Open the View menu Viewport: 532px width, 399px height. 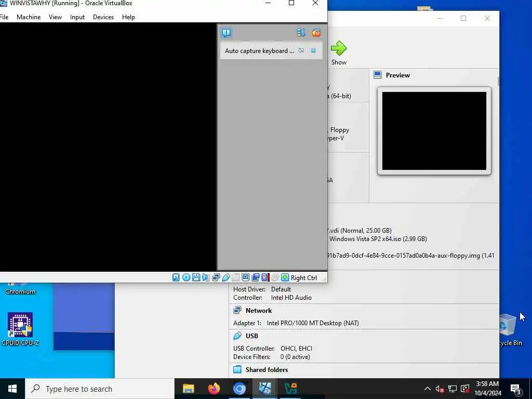(55, 17)
